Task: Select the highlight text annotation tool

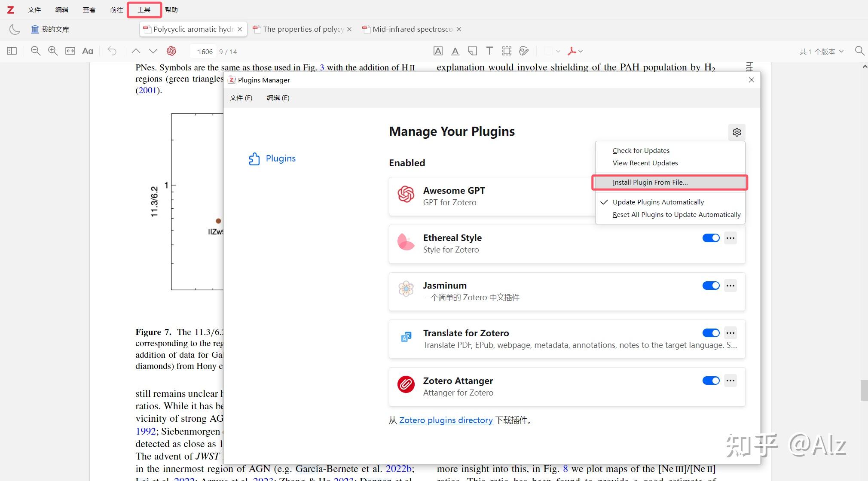Action: (438, 51)
